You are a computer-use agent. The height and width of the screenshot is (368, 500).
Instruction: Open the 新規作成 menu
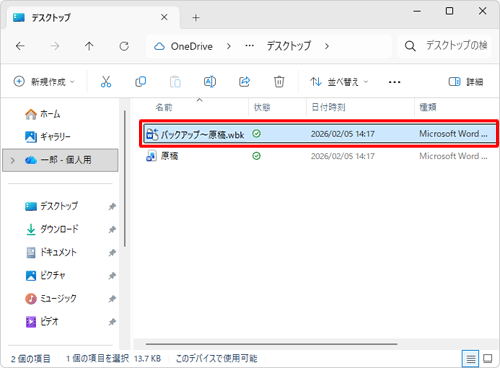click(x=44, y=82)
